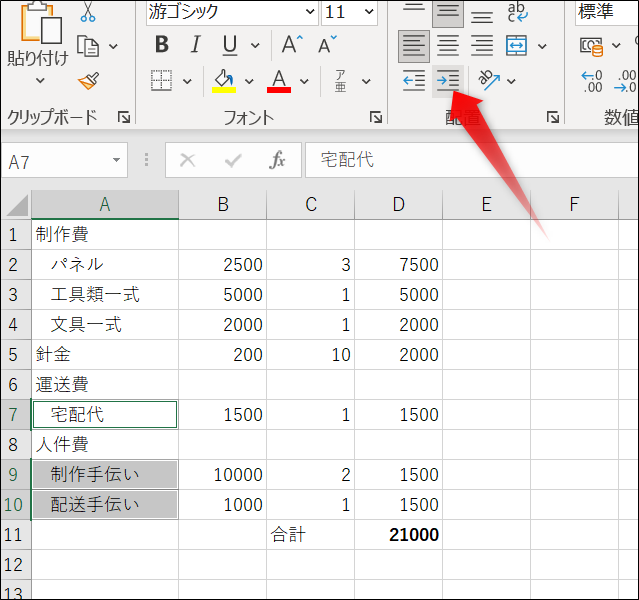Select the total cell 21000
Viewport: 639px width, 600px height.
tap(399, 535)
